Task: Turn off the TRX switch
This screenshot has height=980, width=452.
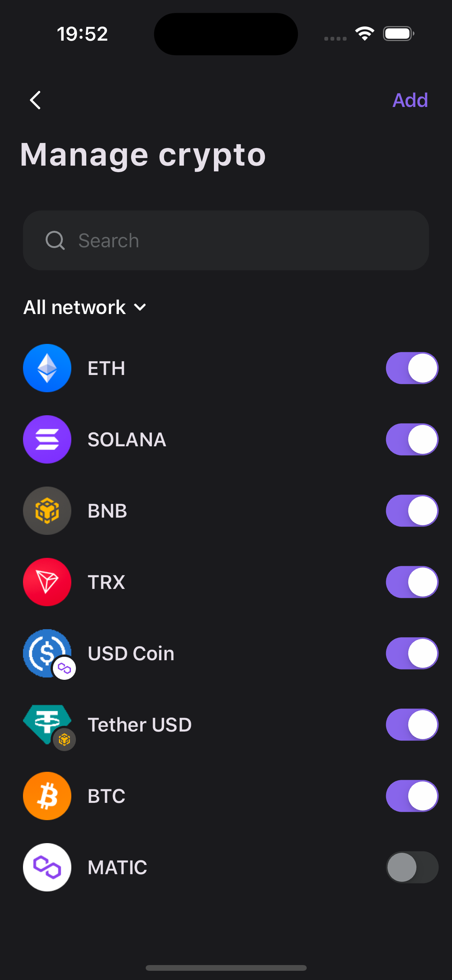Action: [x=412, y=582]
